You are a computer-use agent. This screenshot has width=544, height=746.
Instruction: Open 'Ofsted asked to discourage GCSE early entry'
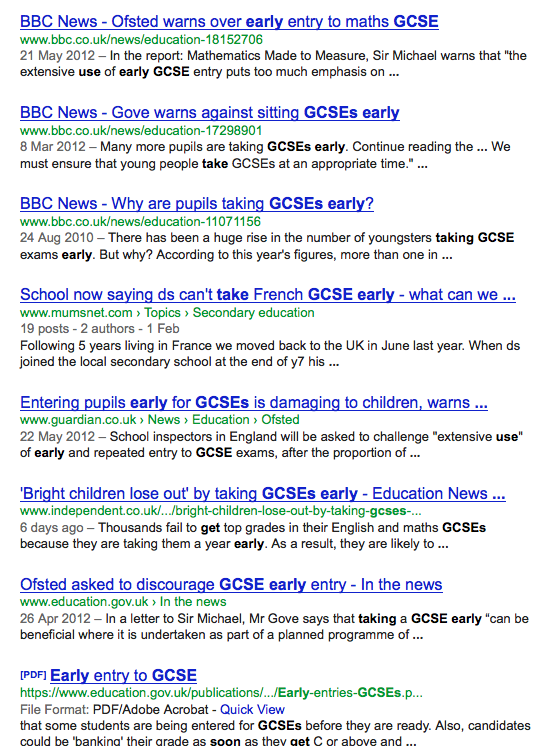[x=231, y=584]
